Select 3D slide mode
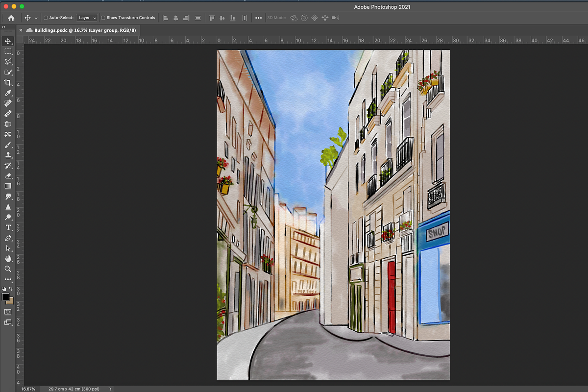588x392 pixels. 325,18
